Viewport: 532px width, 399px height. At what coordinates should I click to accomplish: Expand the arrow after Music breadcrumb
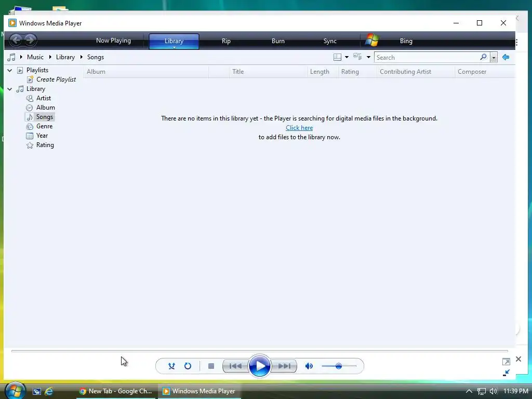[x=50, y=57]
